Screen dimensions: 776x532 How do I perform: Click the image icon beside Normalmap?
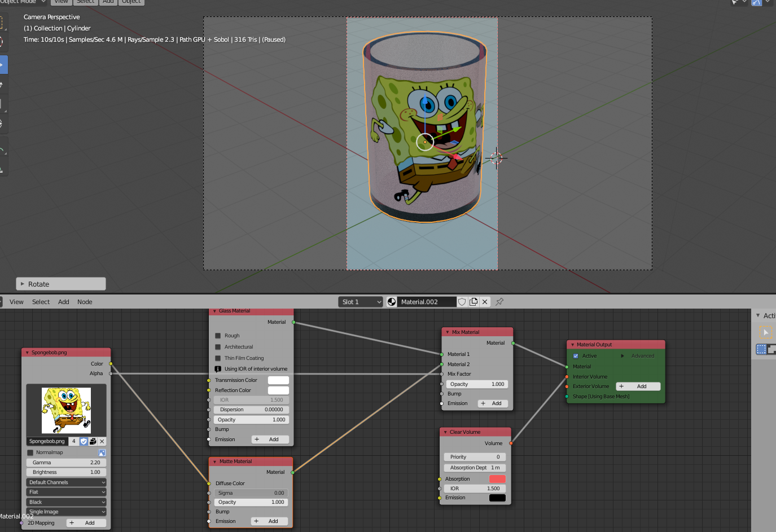point(102,452)
